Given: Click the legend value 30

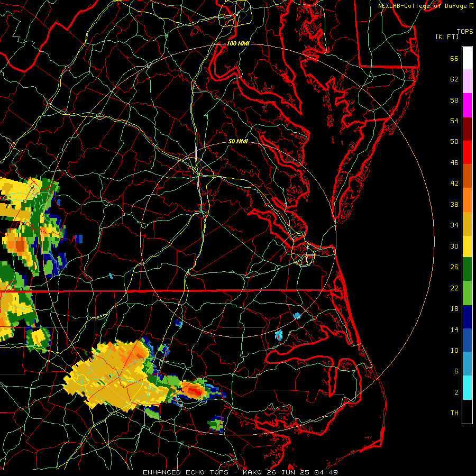Looking at the screenshot, I should 454,246.
